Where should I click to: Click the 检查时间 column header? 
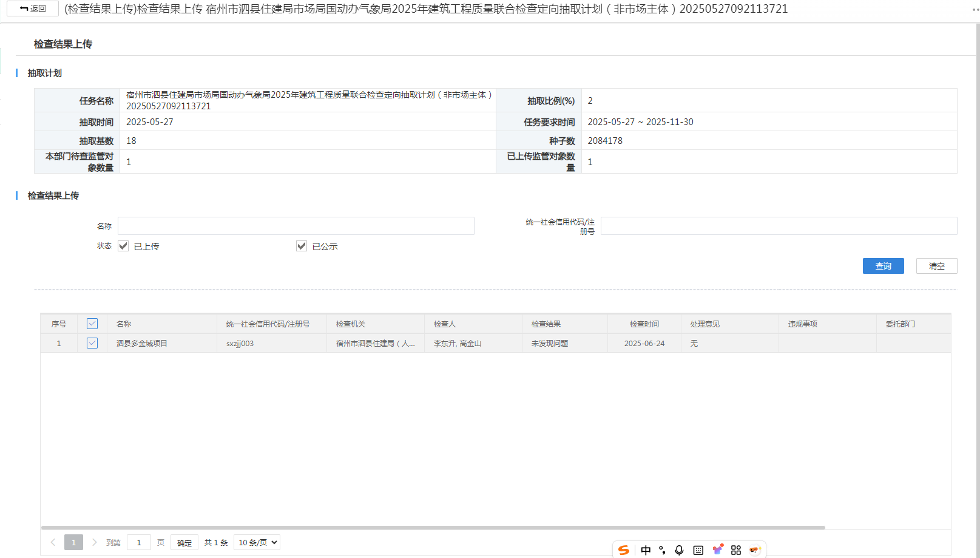click(644, 324)
